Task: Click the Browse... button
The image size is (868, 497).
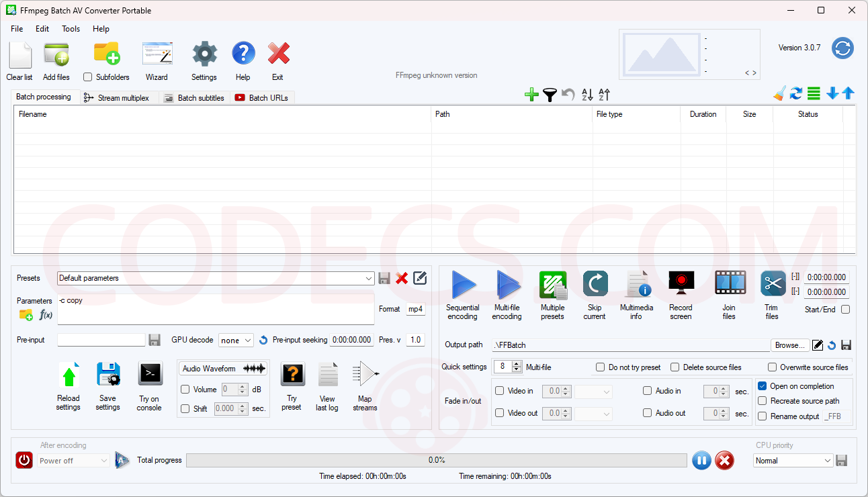Action: click(x=789, y=345)
